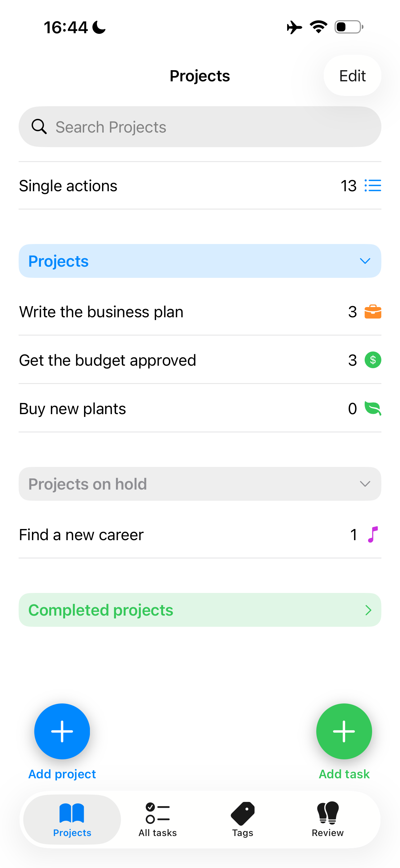Open the Find a new career project
The height and width of the screenshot is (868, 400).
pyautogui.click(x=81, y=534)
